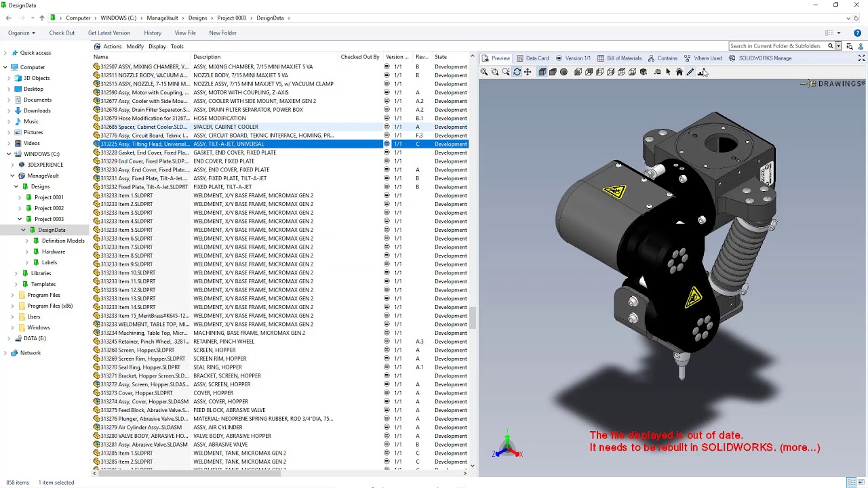Expand the preview pane to full size

[x=861, y=58]
